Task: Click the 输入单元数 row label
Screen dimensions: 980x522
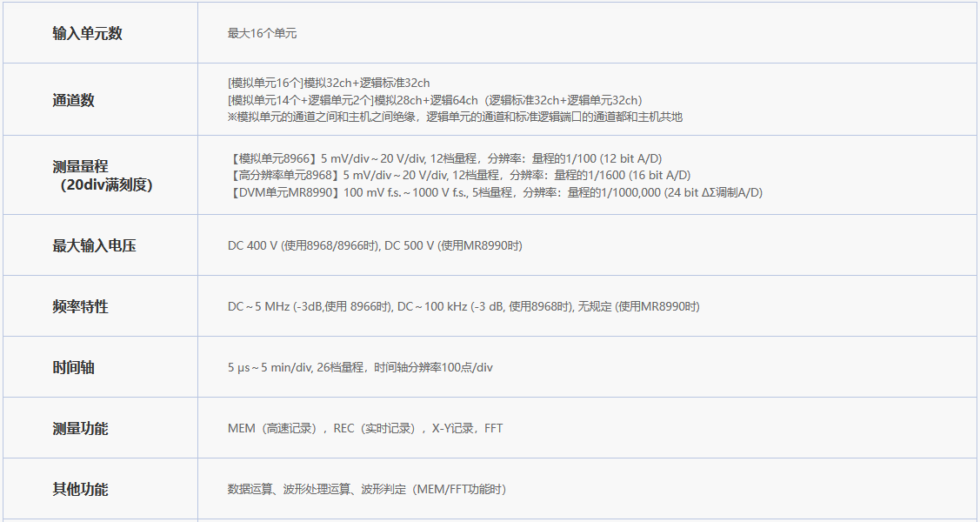Action: click(x=87, y=33)
